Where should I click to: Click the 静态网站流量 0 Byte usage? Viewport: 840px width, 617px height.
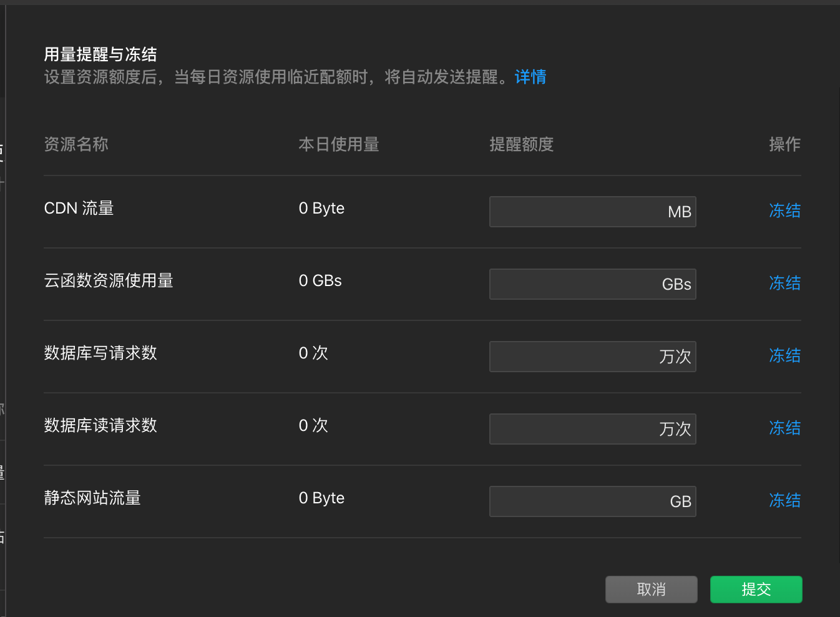click(x=321, y=498)
